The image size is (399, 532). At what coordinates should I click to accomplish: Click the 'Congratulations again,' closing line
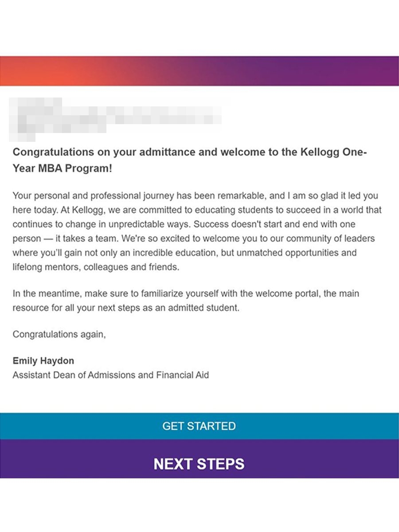pyautogui.click(x=59, y=334)
